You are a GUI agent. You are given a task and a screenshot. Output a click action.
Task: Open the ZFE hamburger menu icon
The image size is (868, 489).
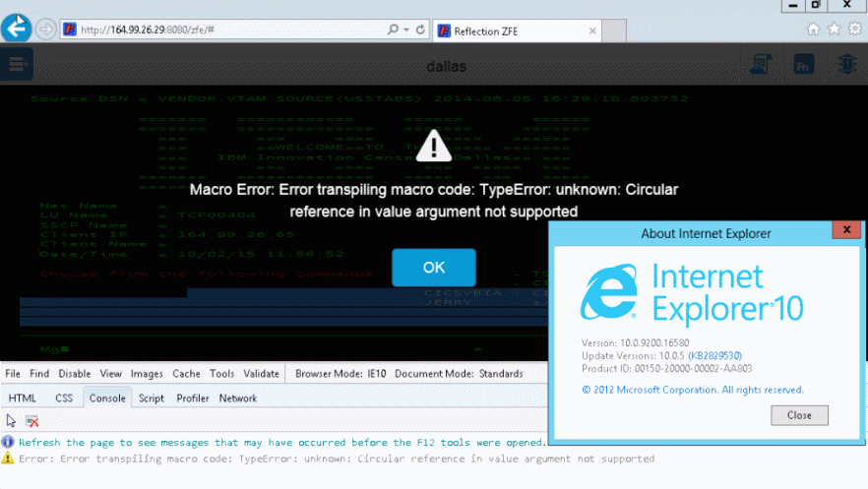[x=17, y=64]
